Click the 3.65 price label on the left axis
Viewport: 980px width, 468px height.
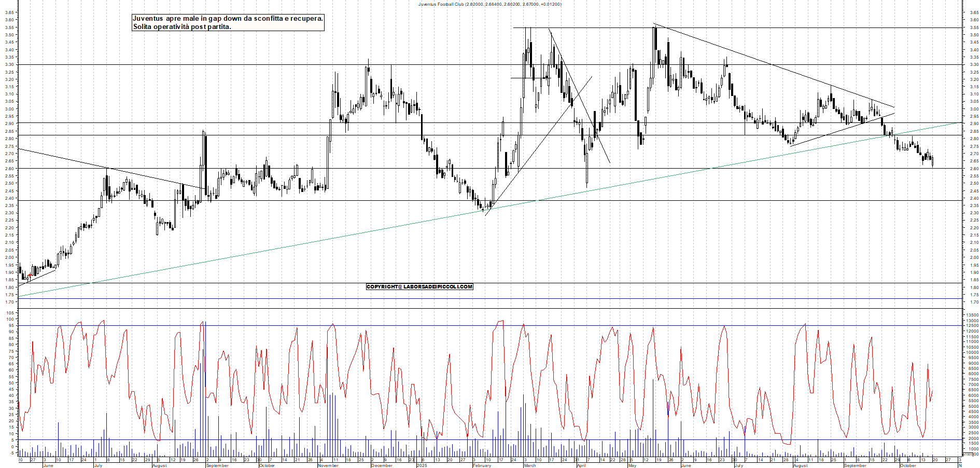point(9,13)
